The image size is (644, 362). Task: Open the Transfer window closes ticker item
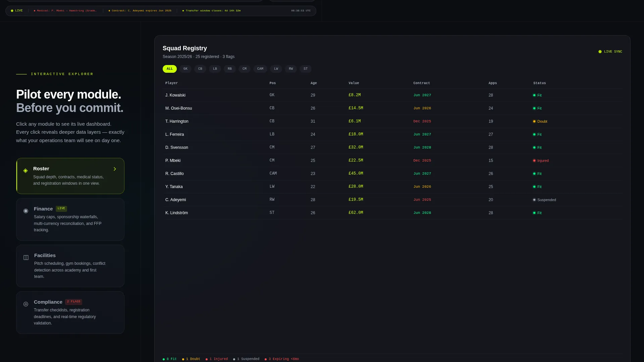(211, 11)
